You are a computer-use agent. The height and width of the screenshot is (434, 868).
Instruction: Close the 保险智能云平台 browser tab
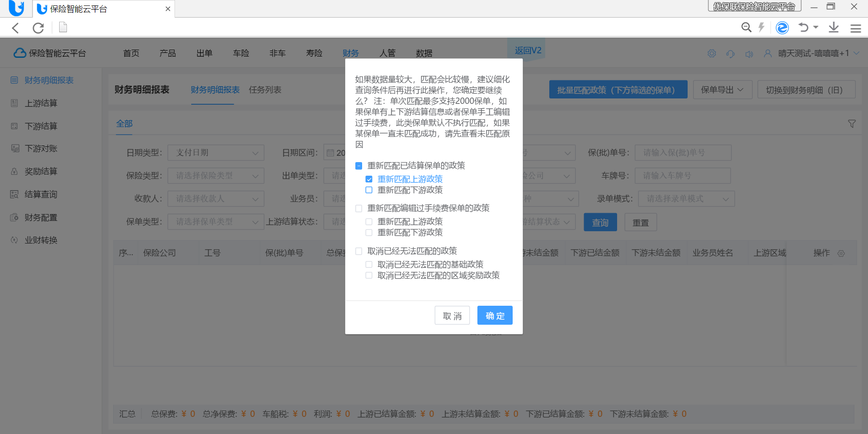(168, 9)
